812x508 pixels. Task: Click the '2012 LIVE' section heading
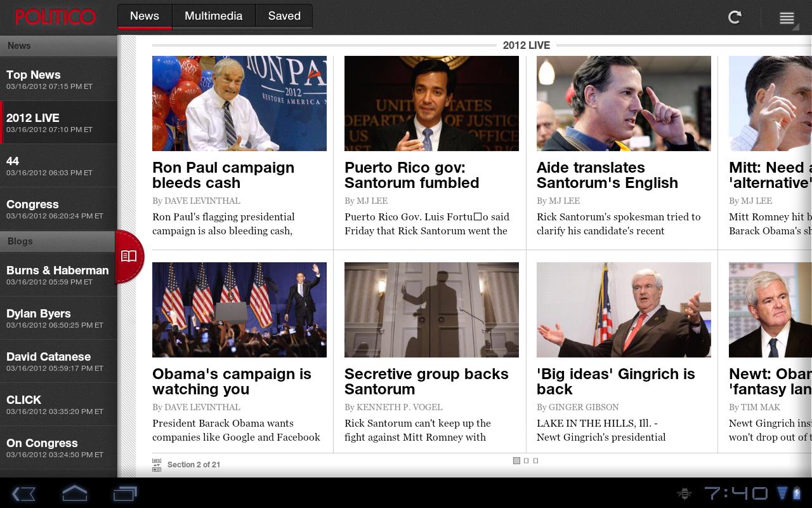pos(527,45)
